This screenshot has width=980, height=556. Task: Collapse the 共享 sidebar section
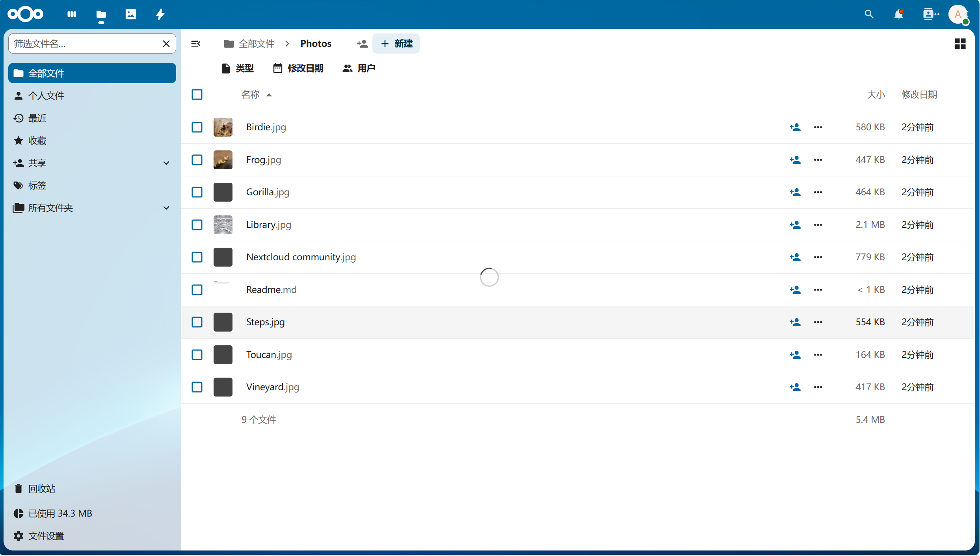(166, 163)
